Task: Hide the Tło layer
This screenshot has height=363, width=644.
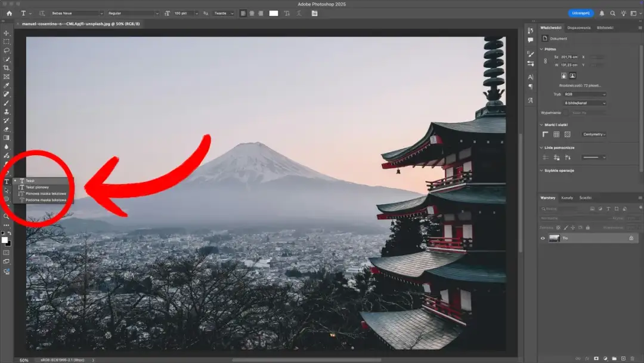Action: pyautogui.click(x=543, y=238)
